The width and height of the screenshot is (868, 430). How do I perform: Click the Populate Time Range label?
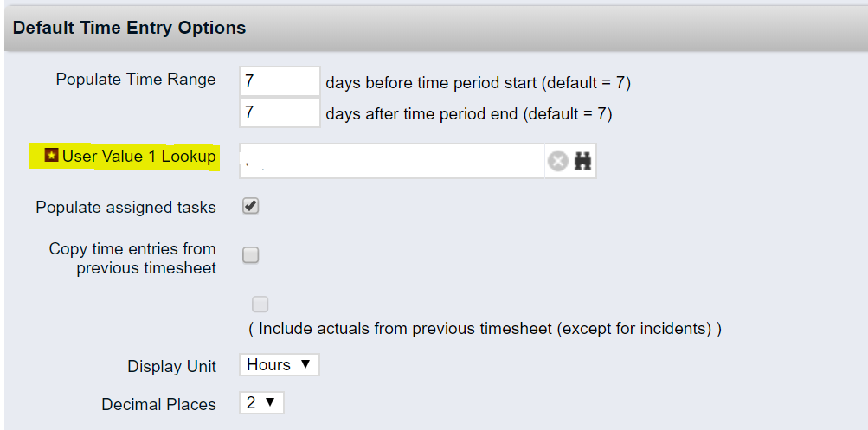click(136, 80)
